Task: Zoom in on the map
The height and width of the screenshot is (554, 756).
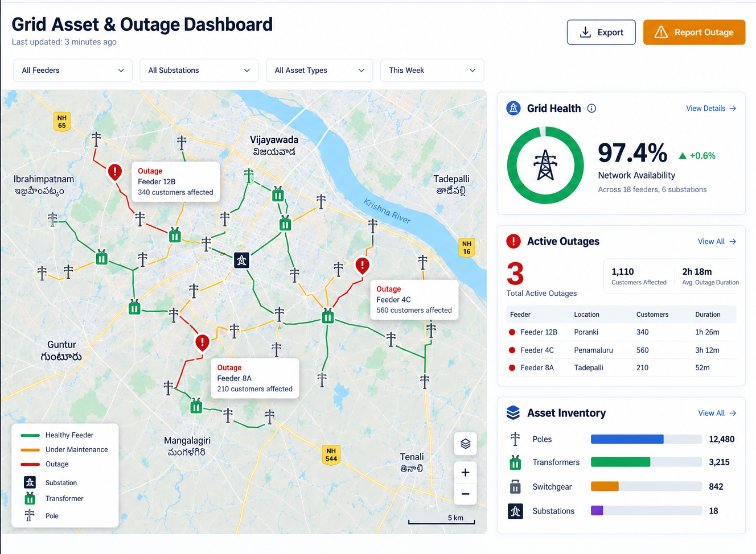Action: (x=465, y=473)
